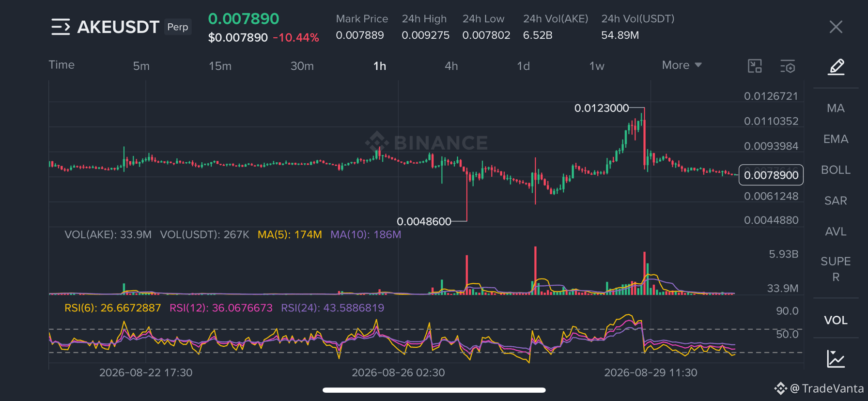
Task: Enable the MA indicator
Action: tap(836, 108)
